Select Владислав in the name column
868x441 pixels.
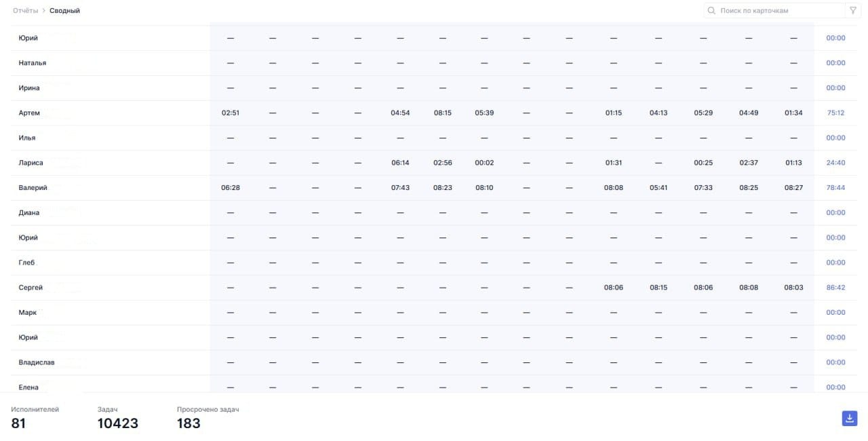[x=37, y=362]
